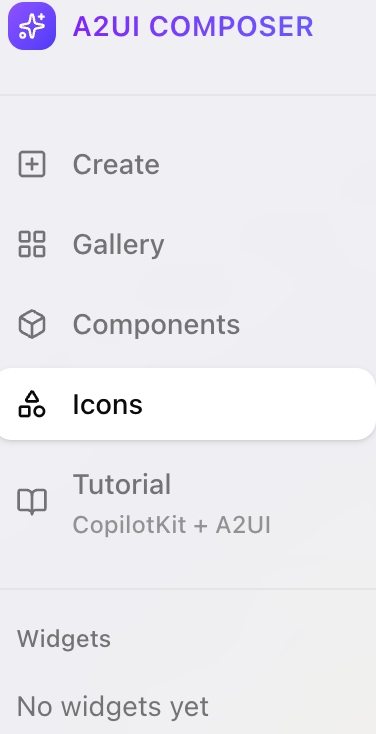Click the white highlighted Icons row background

pos(187,404)
